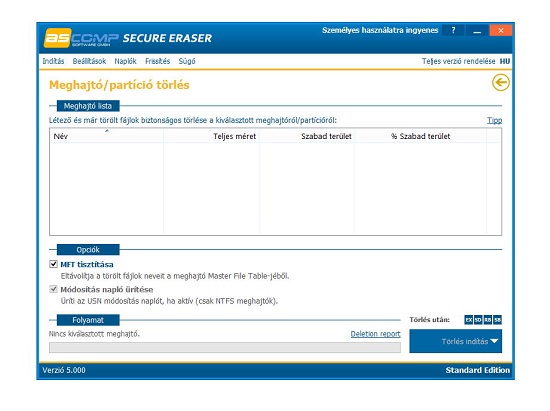Sort by % Szabad terület column header
550x411 pixels.
[x=421, y=136]
